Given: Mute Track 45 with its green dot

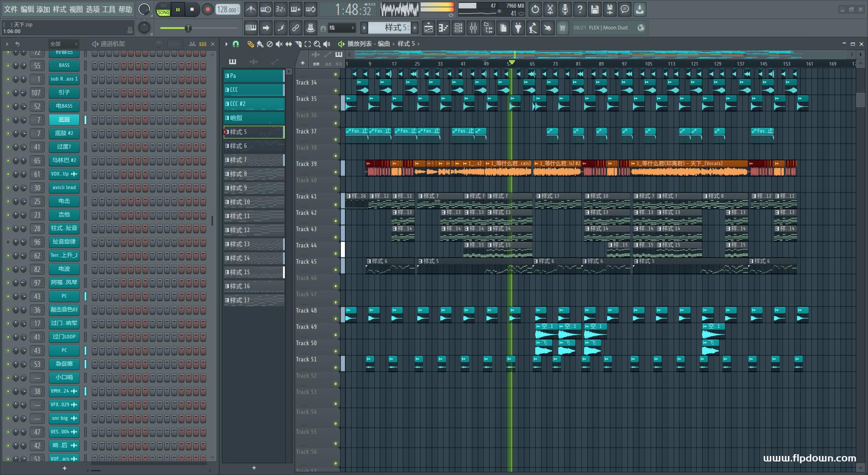Looking at the screenshot, I should (x=335, y=270).
